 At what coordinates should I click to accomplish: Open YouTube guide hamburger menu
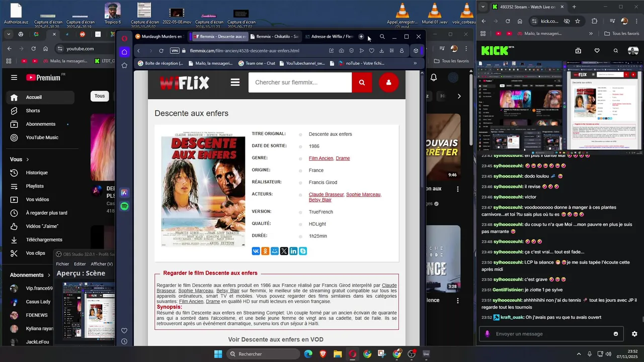coord(14,77)
